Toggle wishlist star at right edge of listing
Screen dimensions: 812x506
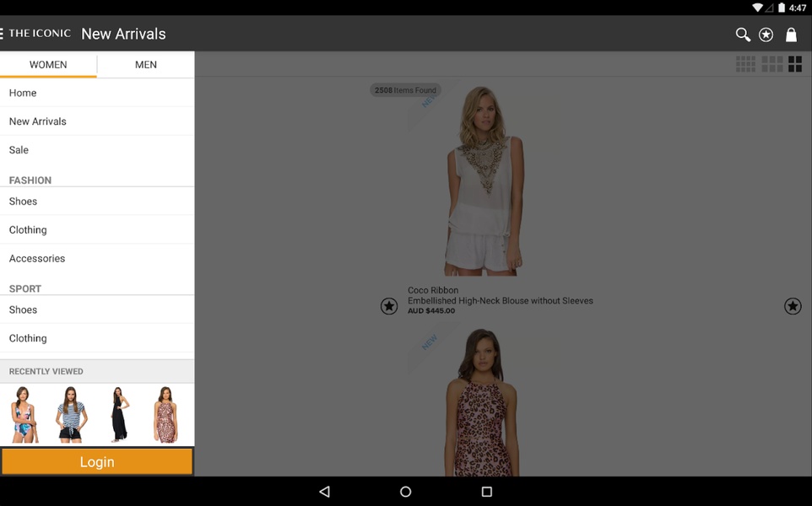tap(793, 306)
